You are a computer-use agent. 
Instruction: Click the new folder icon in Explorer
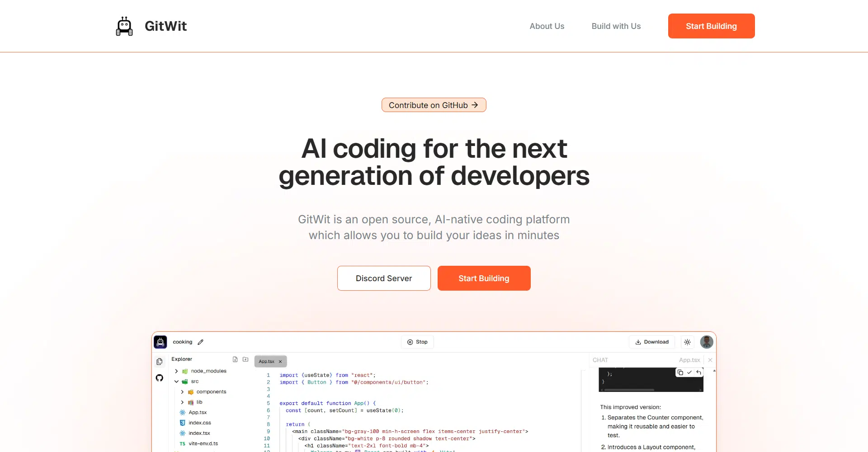pyautogui.click(x=245, y=359)
